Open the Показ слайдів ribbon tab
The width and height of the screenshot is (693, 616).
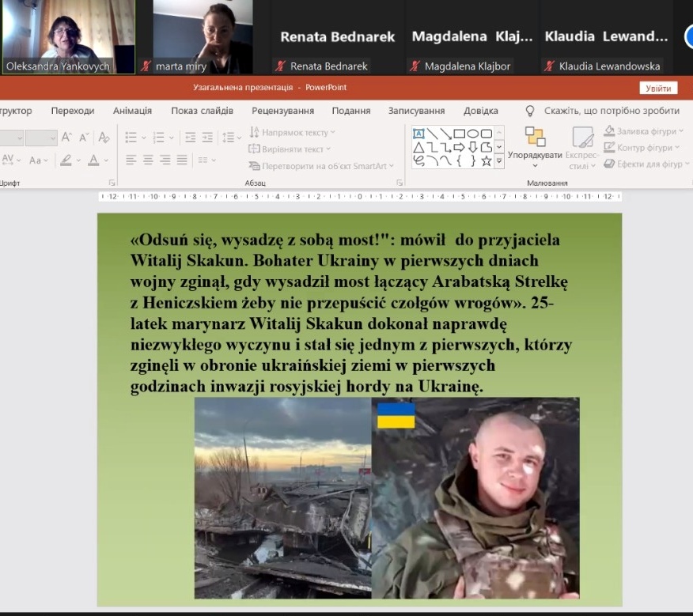(202, 111)
